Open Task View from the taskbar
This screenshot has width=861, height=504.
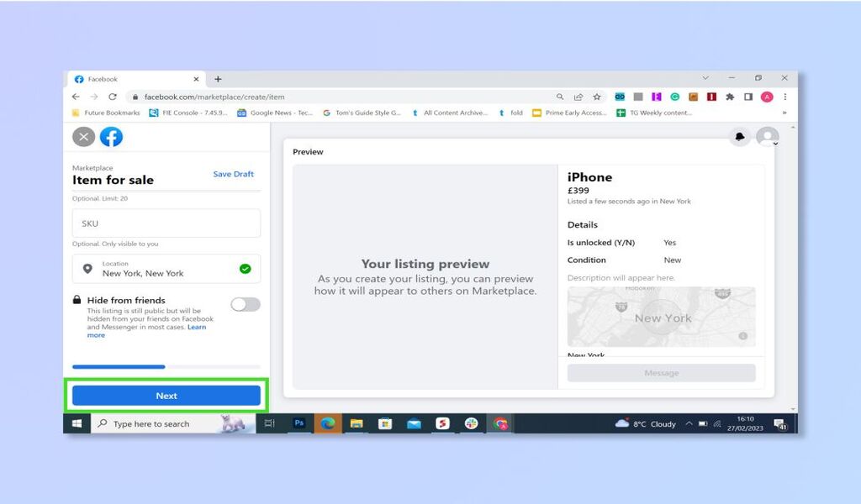coord(269,423)
